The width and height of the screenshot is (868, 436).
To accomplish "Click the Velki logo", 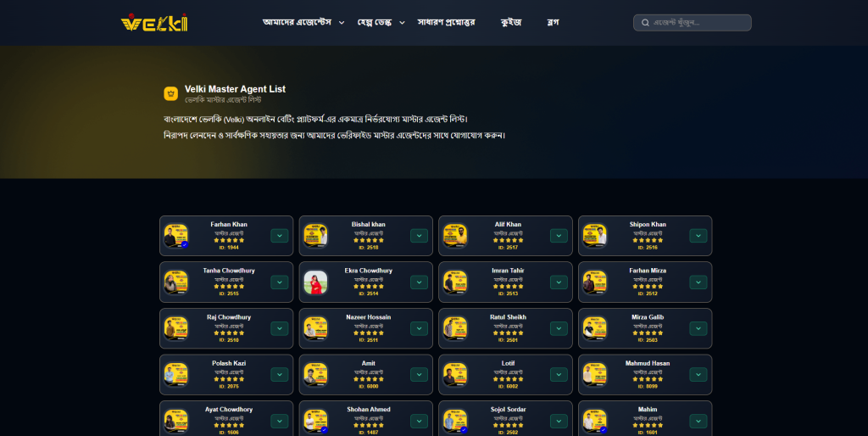I will (154, 23).
